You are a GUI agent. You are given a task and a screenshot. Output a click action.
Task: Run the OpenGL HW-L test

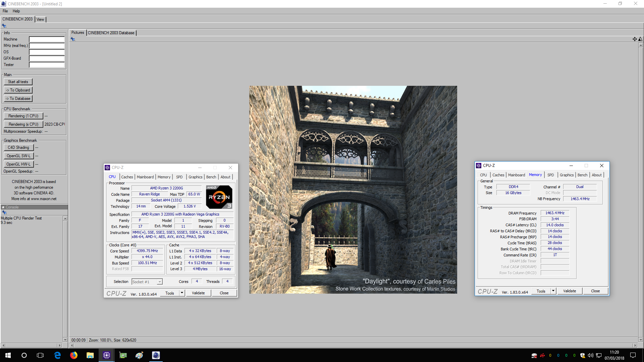(18, 164)
